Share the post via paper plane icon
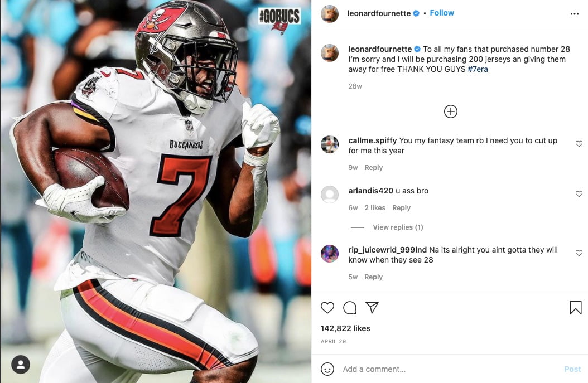Screen dimensions: 588x383 372,307
